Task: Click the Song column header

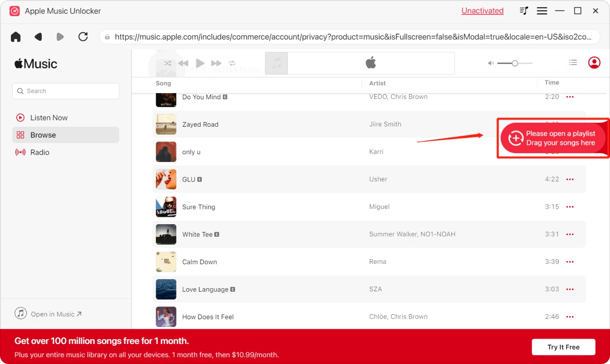Action: [x=163, y=83]
